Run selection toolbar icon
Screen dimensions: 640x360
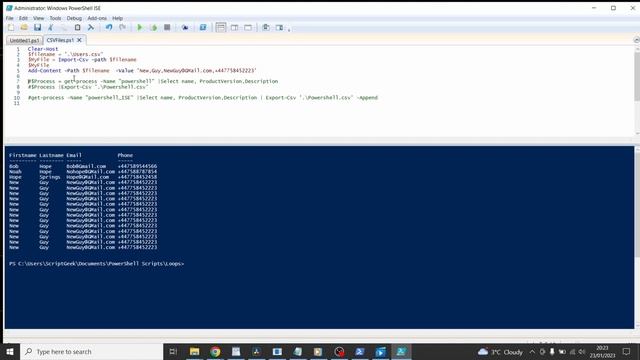click(154, 27)
